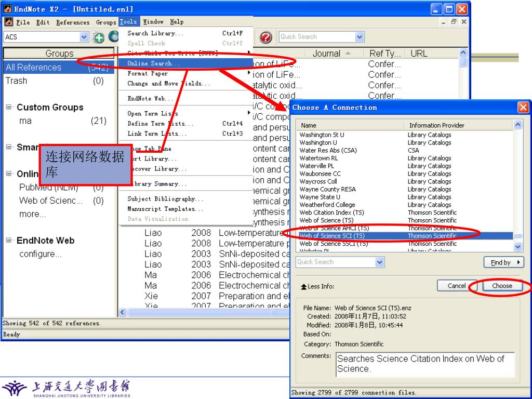The height and width of the screenshot is (399, 532).
Task: Select EndNote Web menu entry
Action: pos(185,98)
